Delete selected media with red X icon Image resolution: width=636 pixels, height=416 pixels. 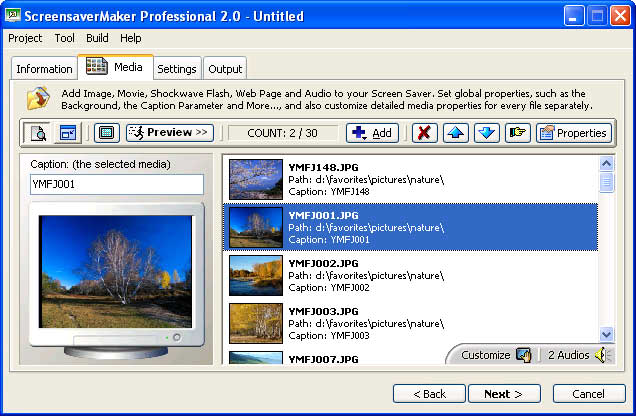coord(425,133)
